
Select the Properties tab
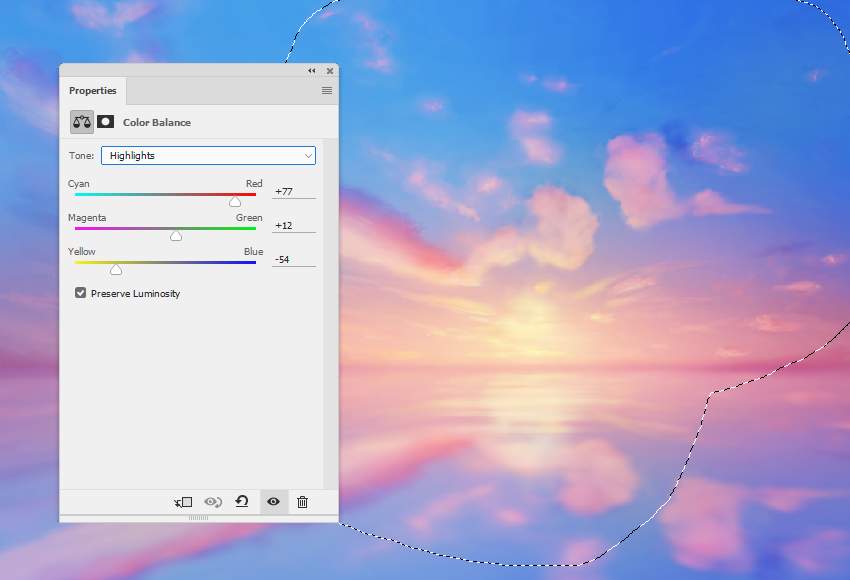point(93,91)
